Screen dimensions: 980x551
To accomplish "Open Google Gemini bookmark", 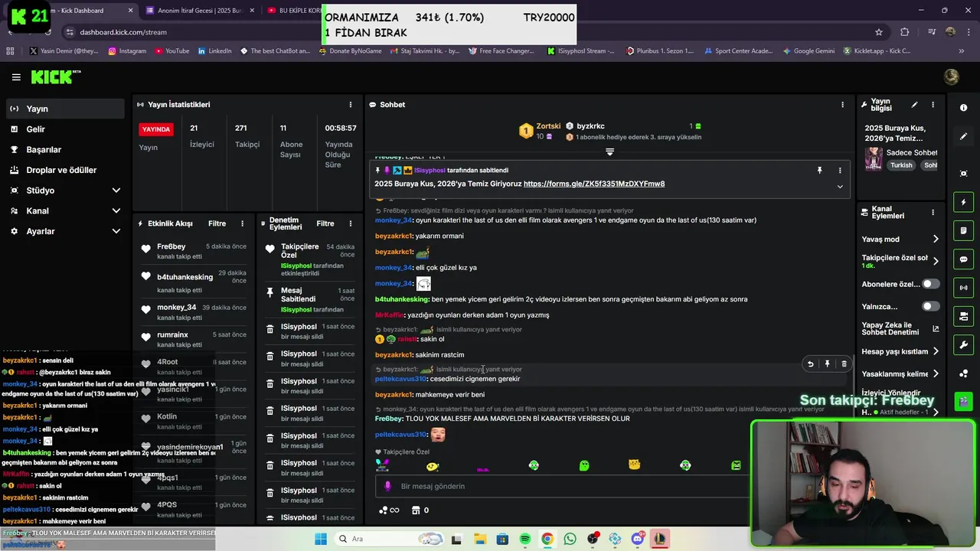I will tap(808, 51).
